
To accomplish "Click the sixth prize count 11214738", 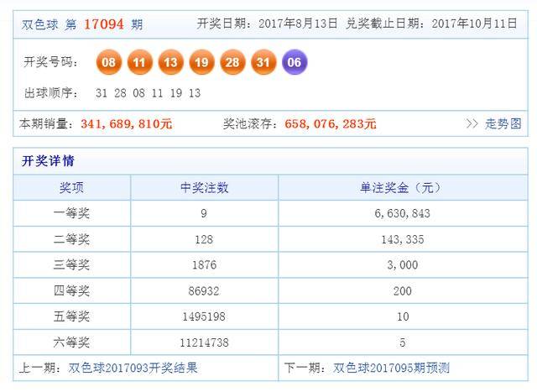I will pyautogui.click(x=204, y=342).
